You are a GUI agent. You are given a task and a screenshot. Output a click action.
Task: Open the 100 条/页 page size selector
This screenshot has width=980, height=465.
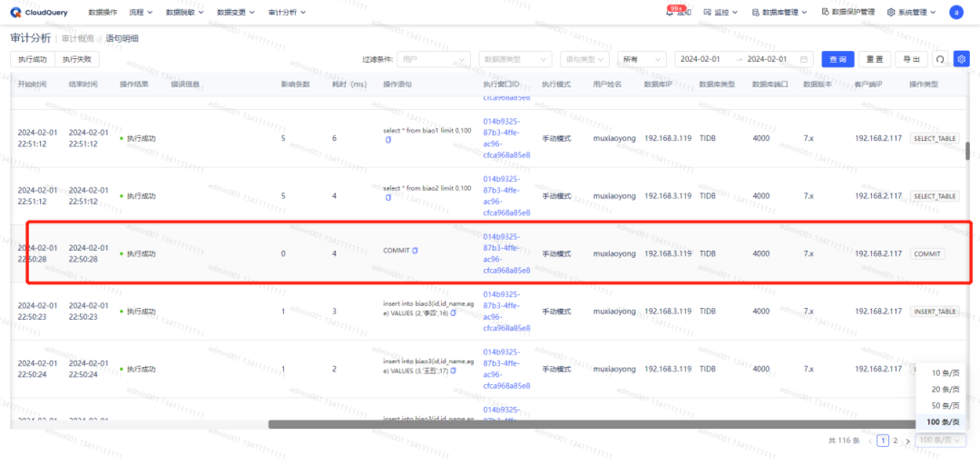click(941, 440)
